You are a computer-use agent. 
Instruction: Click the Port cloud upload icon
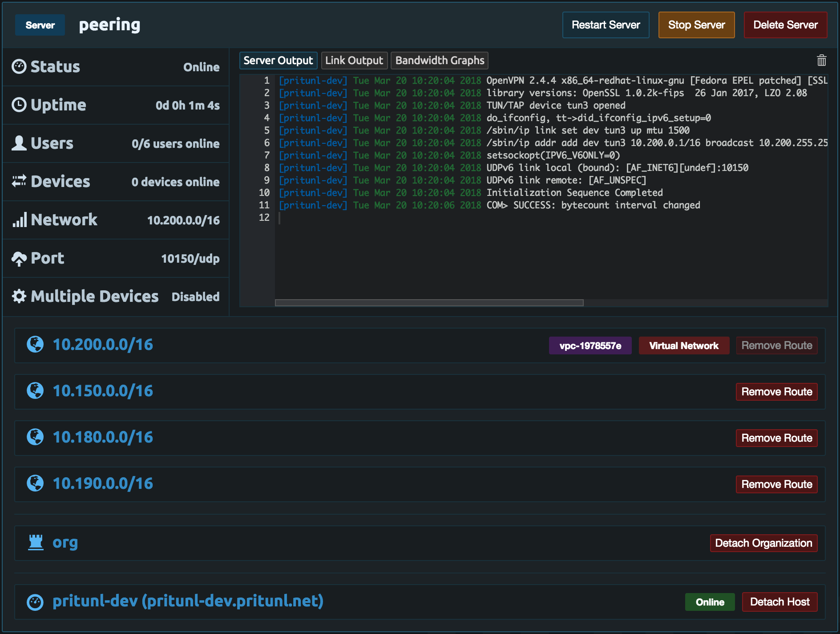point(19,259)
